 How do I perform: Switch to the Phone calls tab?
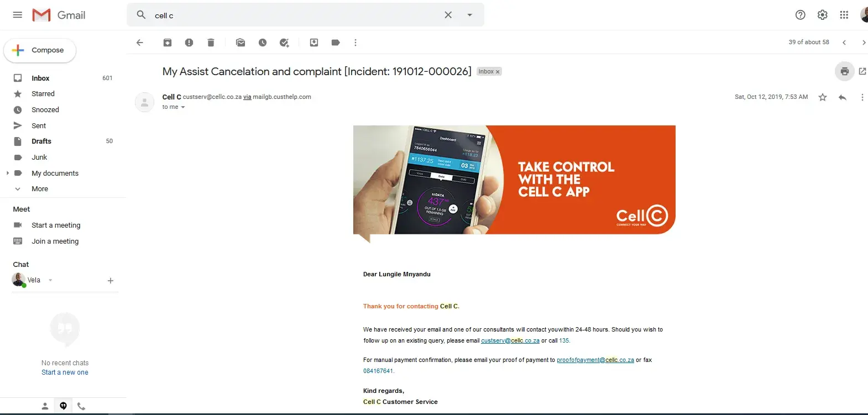(81, 406)
